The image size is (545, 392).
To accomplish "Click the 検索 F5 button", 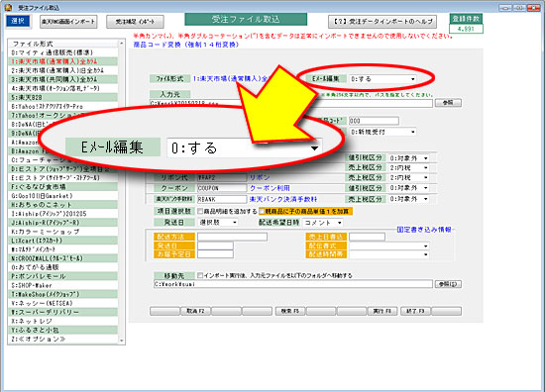I will 290,311.
